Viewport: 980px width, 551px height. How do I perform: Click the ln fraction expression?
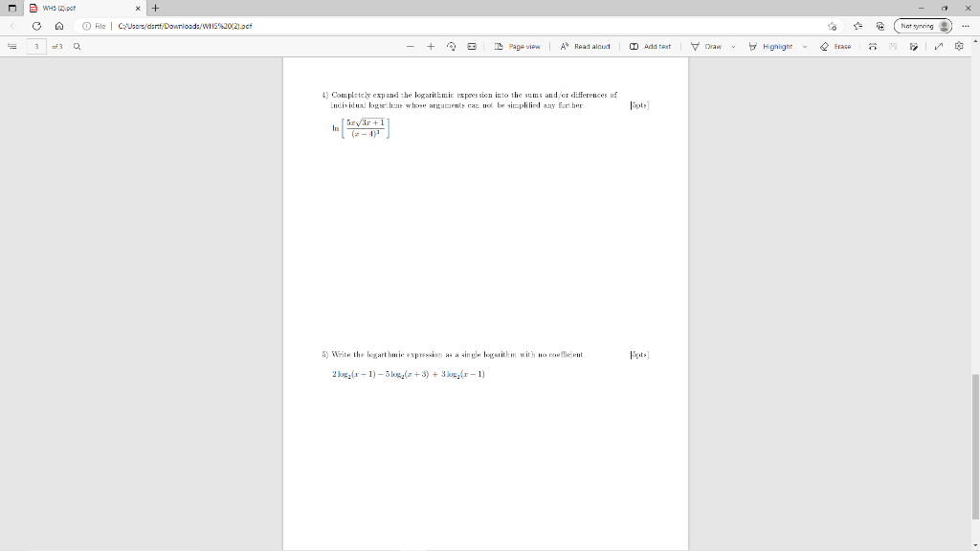coord(361,128)
